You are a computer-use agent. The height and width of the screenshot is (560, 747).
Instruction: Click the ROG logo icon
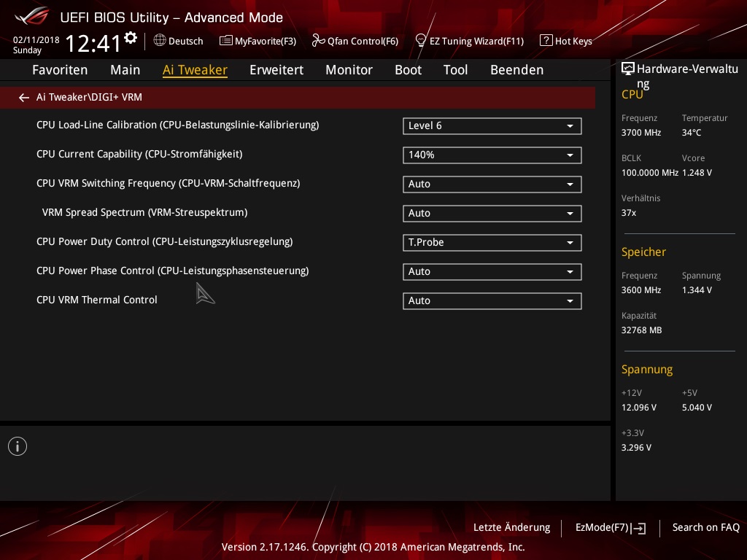pos(32,16)
